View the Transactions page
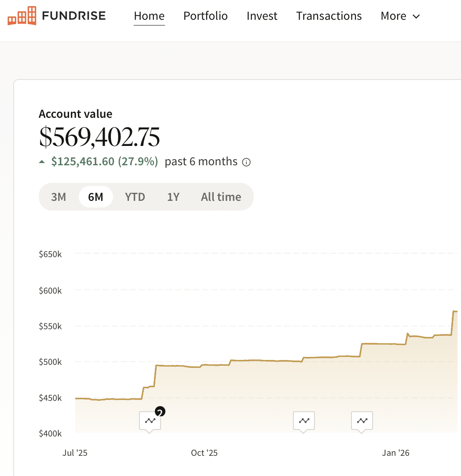Screen dimensions: 461x476 (329, 16)
